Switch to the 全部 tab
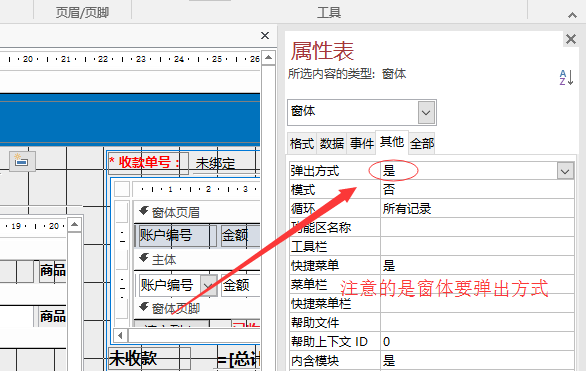Screen dimensions: 586x371 click(x=422, y=143)
